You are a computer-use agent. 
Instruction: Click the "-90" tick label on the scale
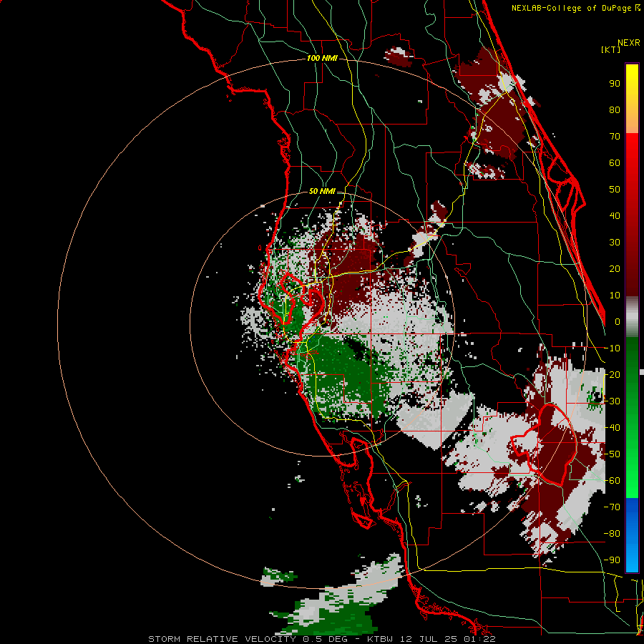click(x=612, y=560)
